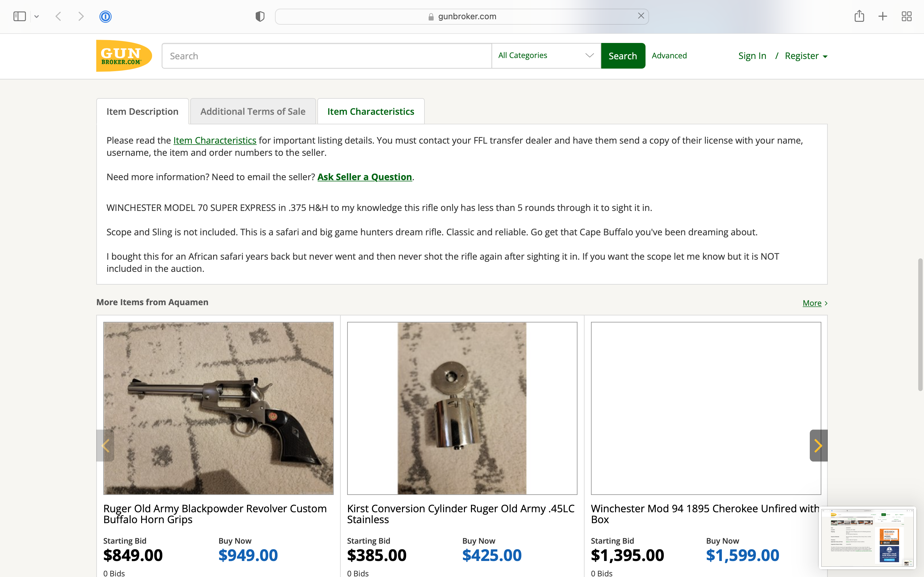Show the tab overview grid icon
This screenshot has height=577, width=924.
click(x=906, y=16)
